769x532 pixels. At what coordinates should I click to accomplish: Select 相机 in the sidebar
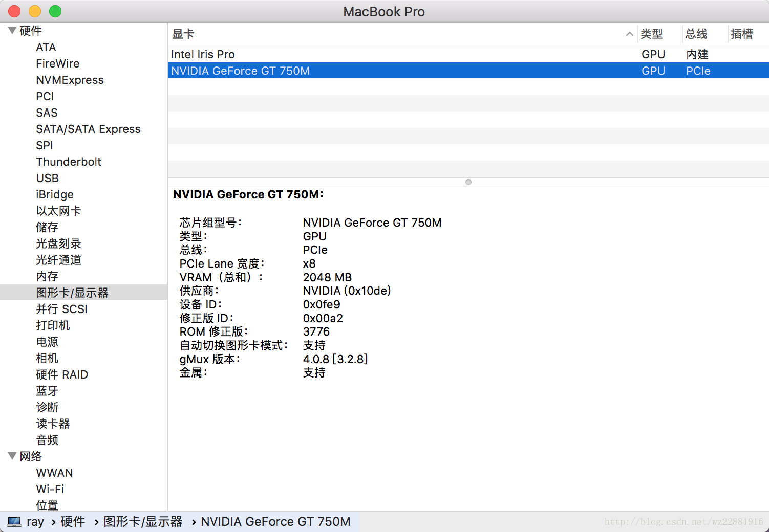click(47, 358)
